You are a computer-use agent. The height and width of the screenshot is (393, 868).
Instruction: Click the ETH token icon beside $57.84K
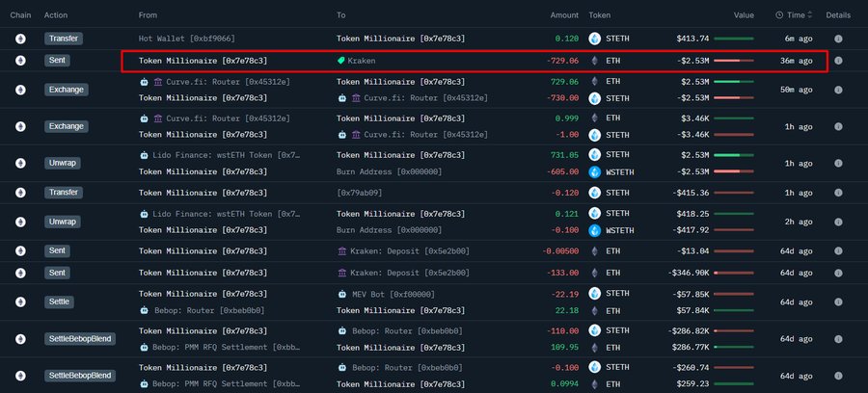594,310
